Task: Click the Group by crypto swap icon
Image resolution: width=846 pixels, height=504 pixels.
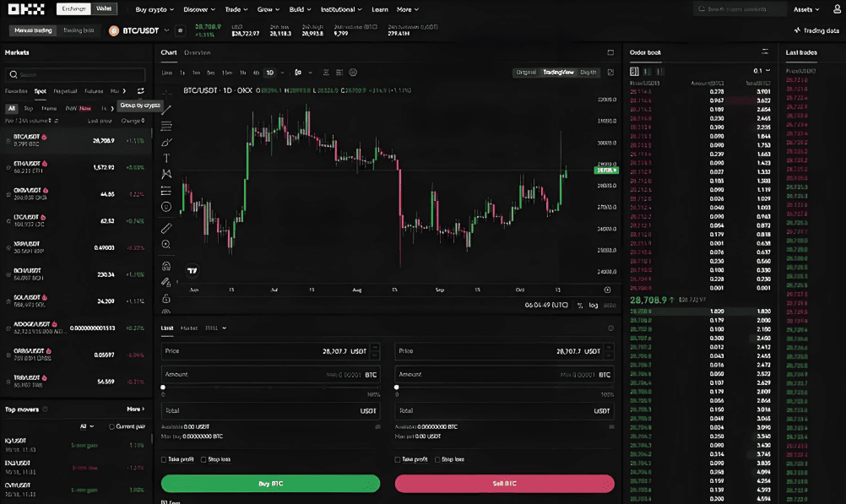Action: 140,91
